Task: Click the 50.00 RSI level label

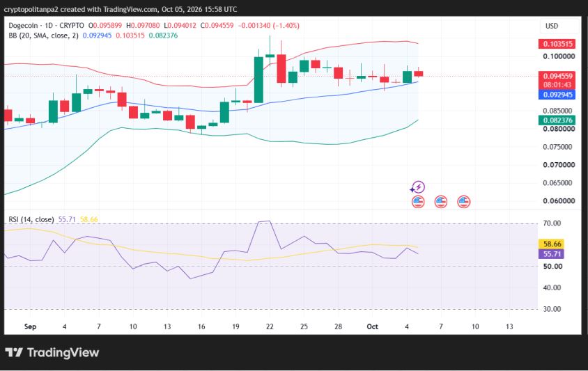Action: coord(552,267)
